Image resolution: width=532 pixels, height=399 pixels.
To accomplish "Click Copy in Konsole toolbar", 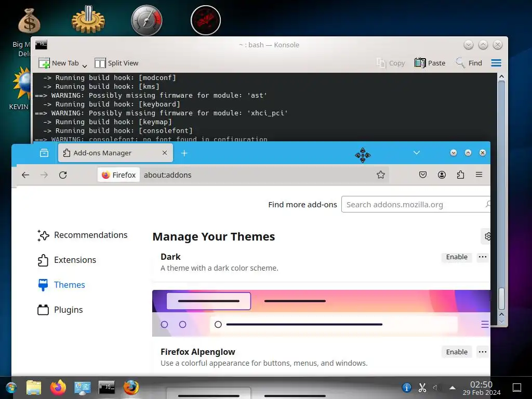I will click(x=391, y=63).
